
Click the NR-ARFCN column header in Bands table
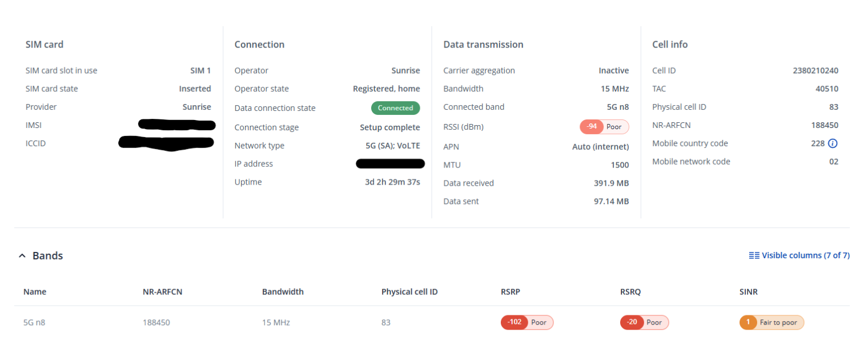[162, 291]
